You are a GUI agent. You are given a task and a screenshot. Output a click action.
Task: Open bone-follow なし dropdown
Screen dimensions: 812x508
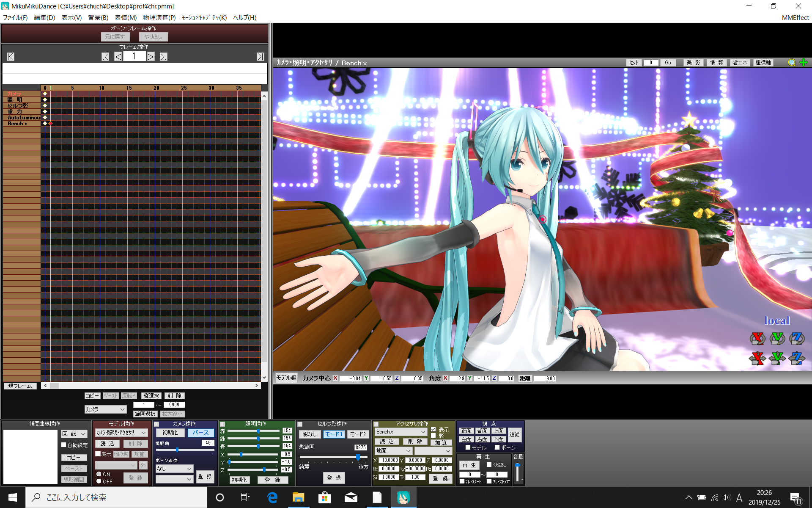(x=174, y=469)
